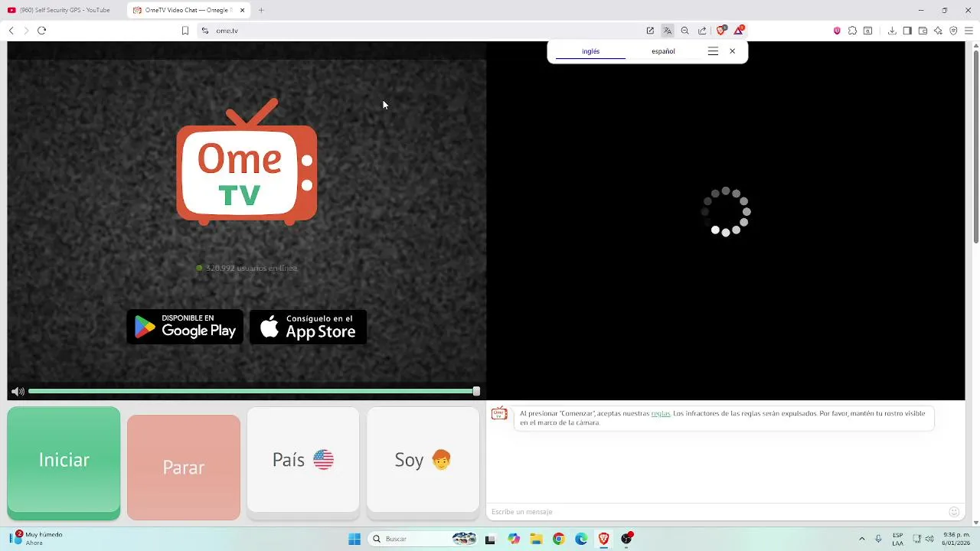Click the Escribe un mensaje input field
Viewport: 980px width, 551px height.
point(716,512)
